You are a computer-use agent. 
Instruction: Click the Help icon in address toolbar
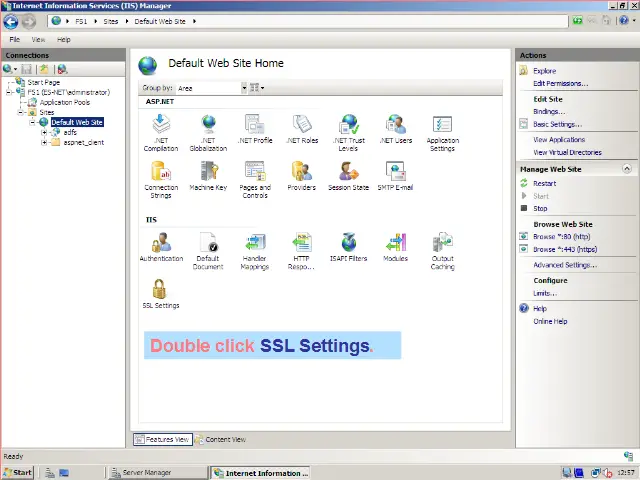(x=623, y=20)
